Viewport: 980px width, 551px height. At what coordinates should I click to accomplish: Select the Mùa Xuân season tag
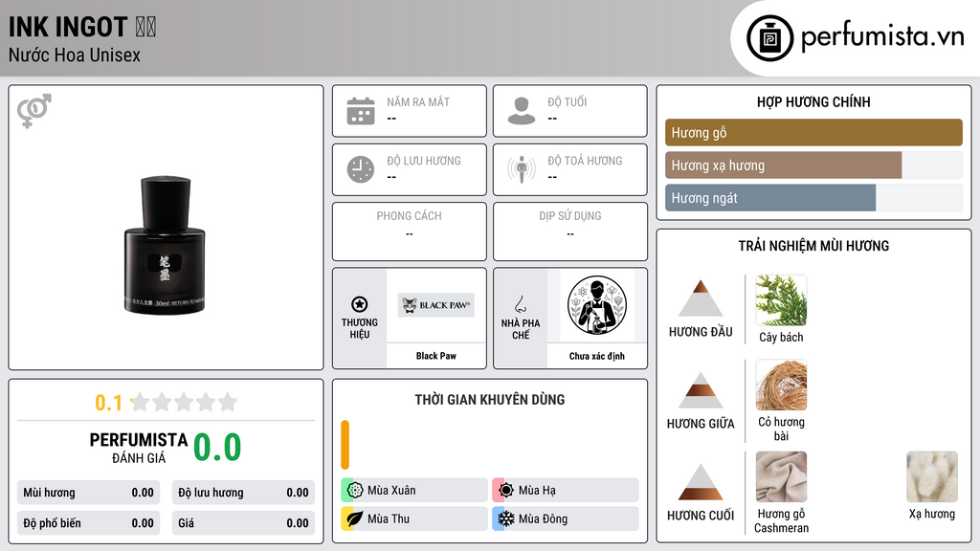(x=414, y=491)
